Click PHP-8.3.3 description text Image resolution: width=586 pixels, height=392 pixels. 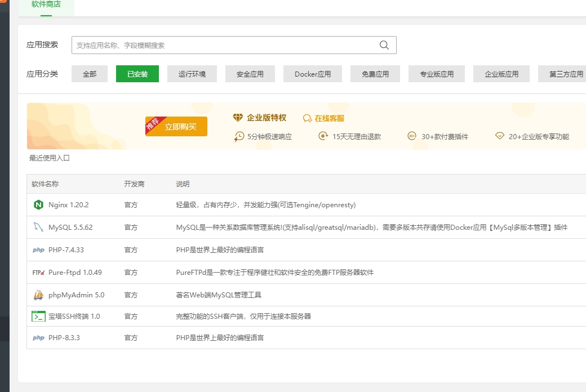(220, 338)
